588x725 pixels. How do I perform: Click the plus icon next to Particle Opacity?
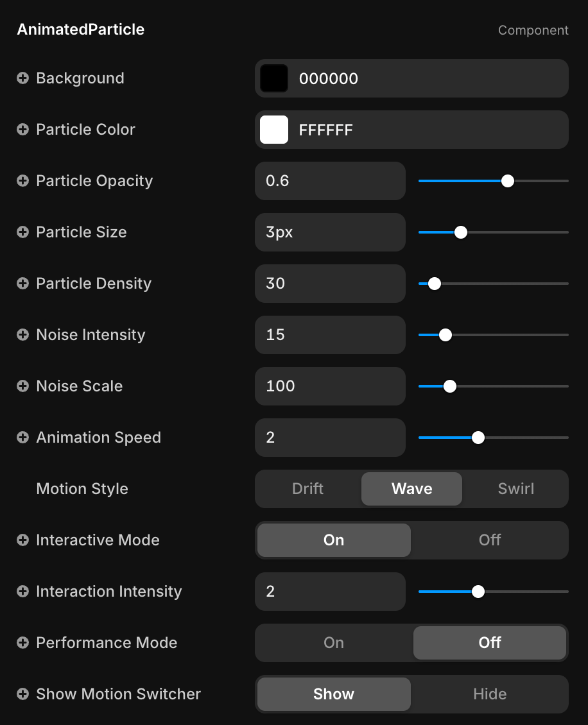click(22, 181)
